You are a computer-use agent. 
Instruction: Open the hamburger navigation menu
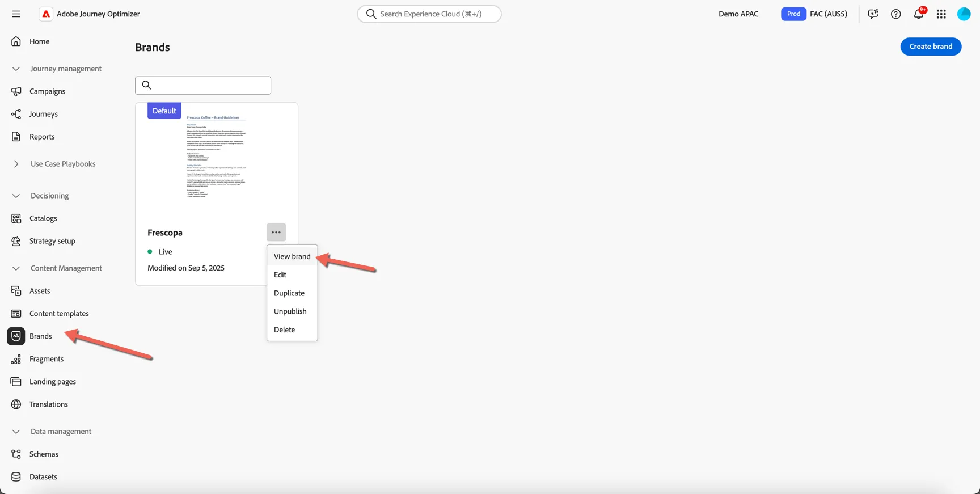pyautogui.click(x=16, y=14)
